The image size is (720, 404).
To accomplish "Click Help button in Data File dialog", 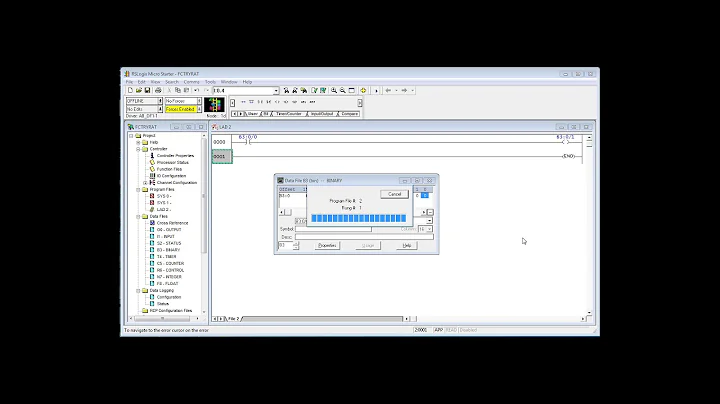I will pyautogui.click(x=406, y=246).
